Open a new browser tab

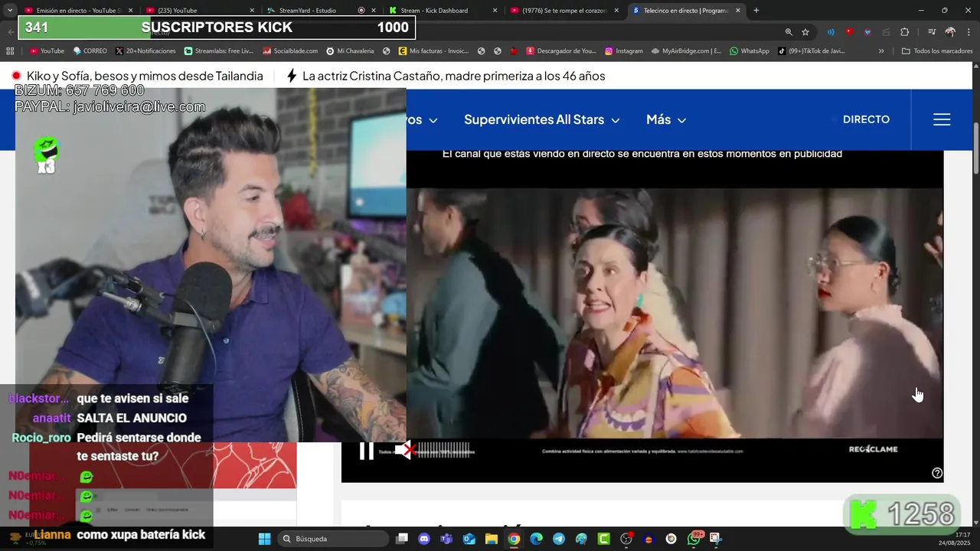[756, 11]
